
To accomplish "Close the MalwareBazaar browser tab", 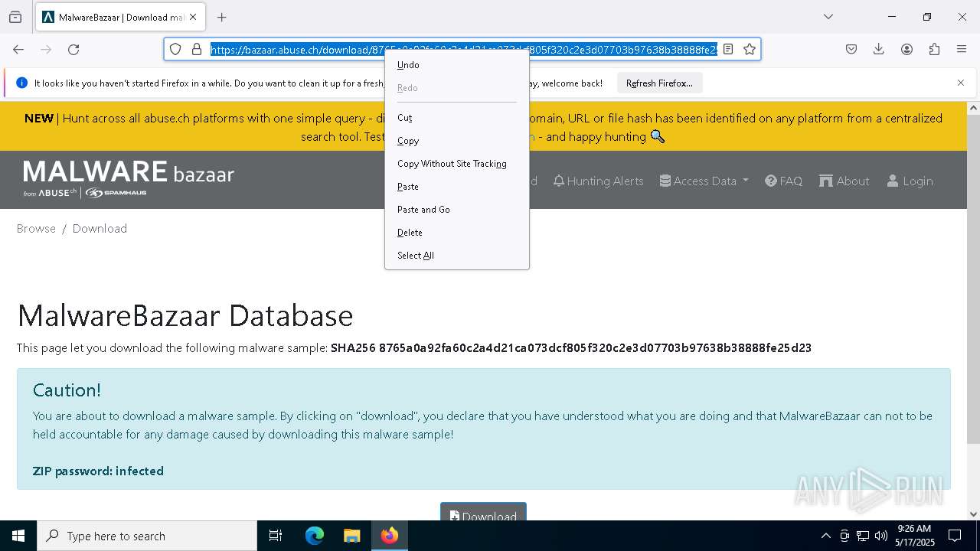I will (194, 17).
